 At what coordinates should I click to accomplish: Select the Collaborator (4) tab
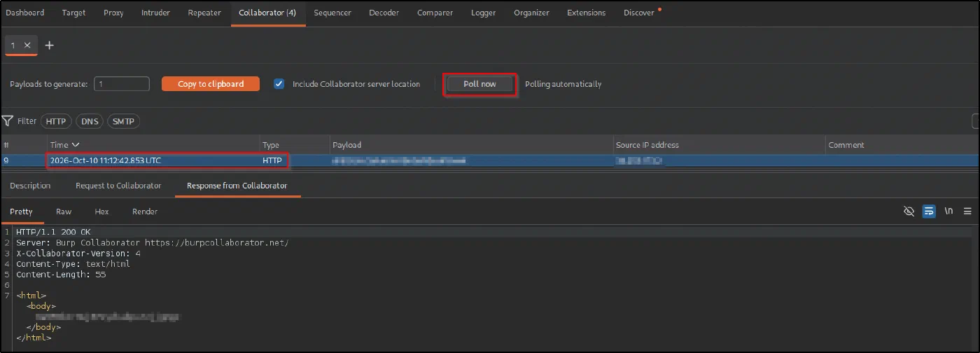point(267,13)
